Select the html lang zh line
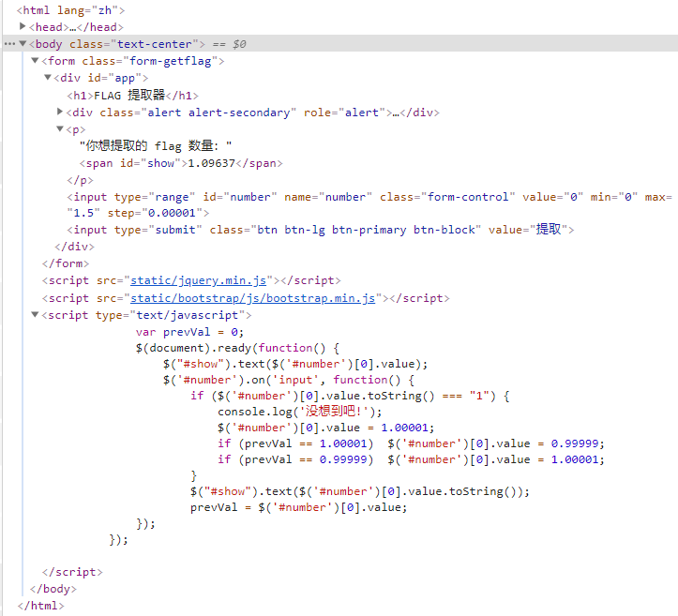Image resolution: width=678 pixels, height=616 pixels. [70, 10]
